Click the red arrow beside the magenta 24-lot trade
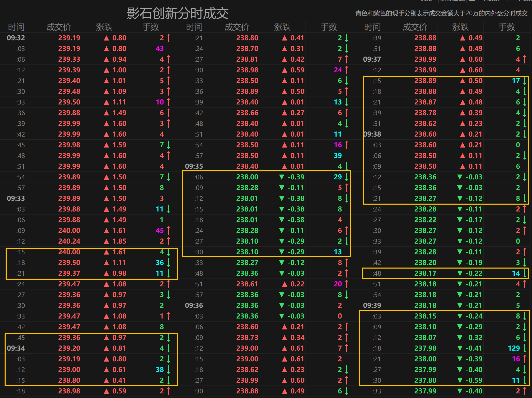 (347, 70)
